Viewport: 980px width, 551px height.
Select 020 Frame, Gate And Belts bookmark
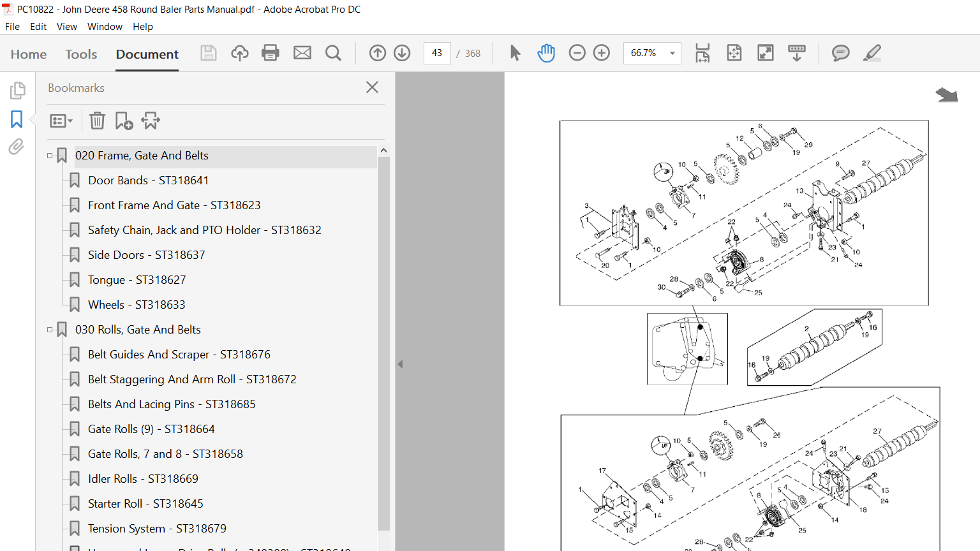coord(142,156)
